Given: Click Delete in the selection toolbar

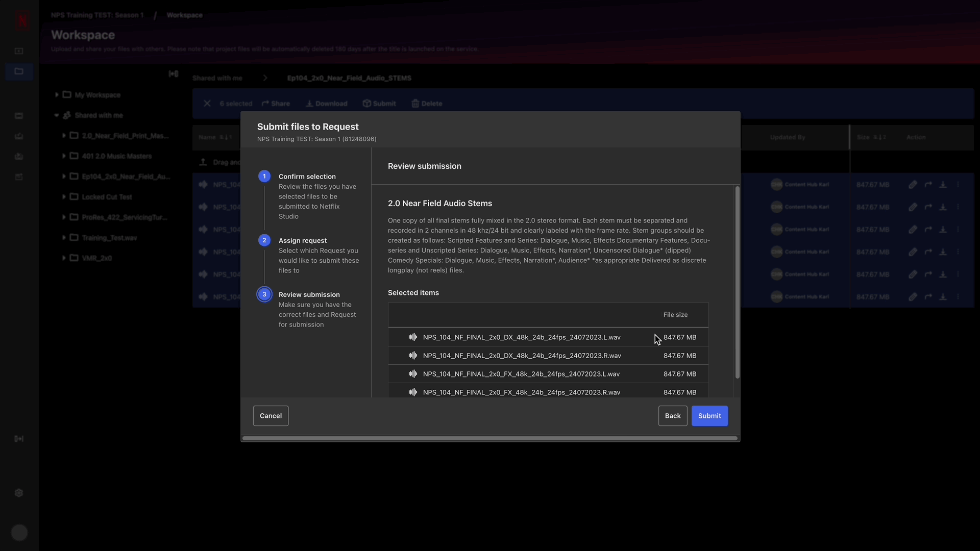Looking at the screenshot, I should click(427, 104).
